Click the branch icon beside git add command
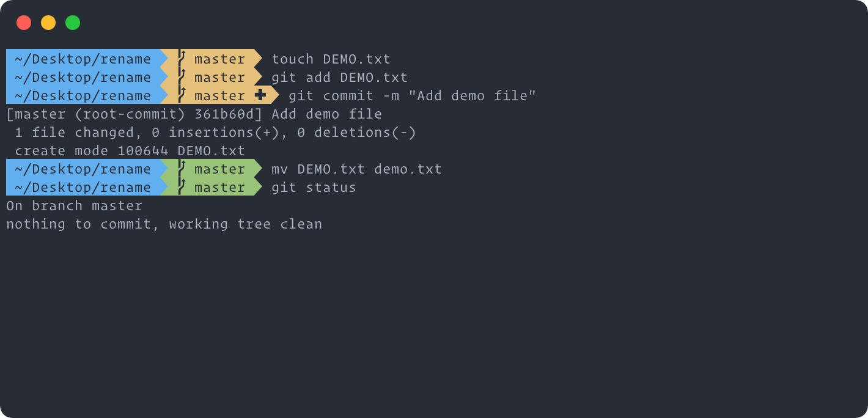 coord(182,77)
